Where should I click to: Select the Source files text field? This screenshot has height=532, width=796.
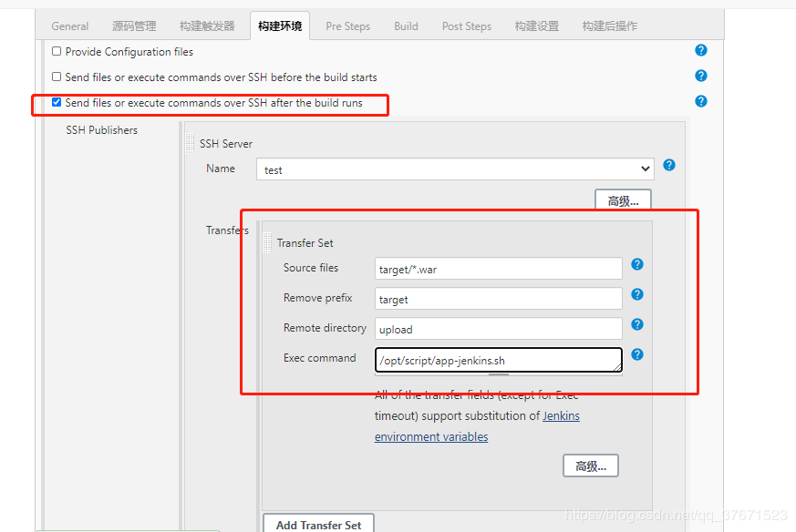497,268
